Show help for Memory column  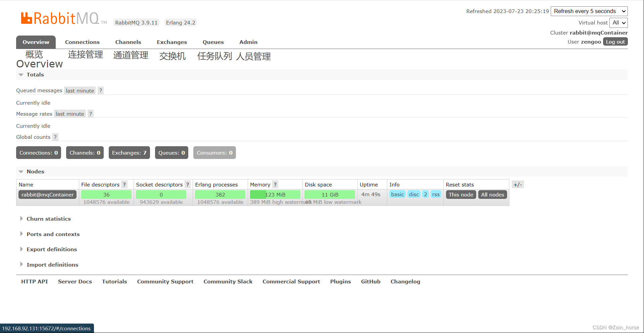pyautogui.click(x=275, y=184)
